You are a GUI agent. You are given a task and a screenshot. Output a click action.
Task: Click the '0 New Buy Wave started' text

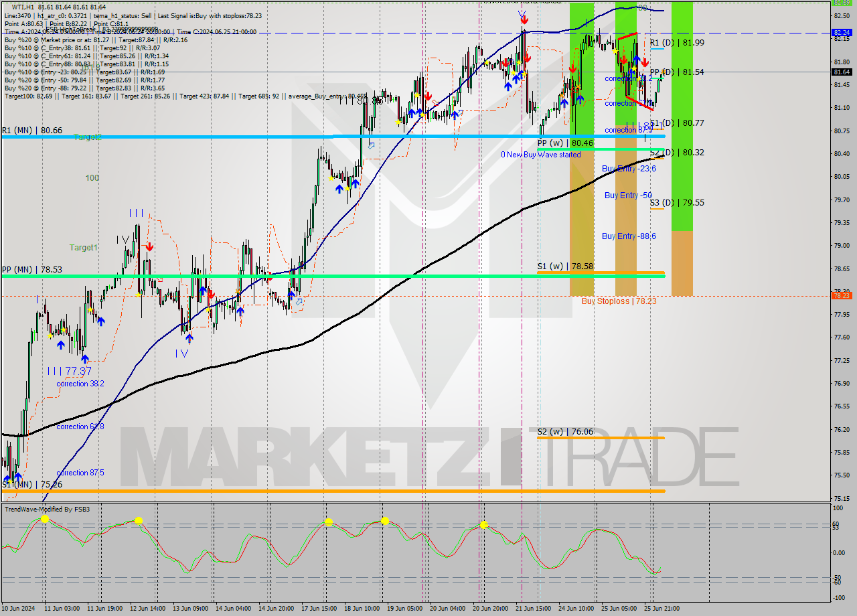tap(541, 155)
